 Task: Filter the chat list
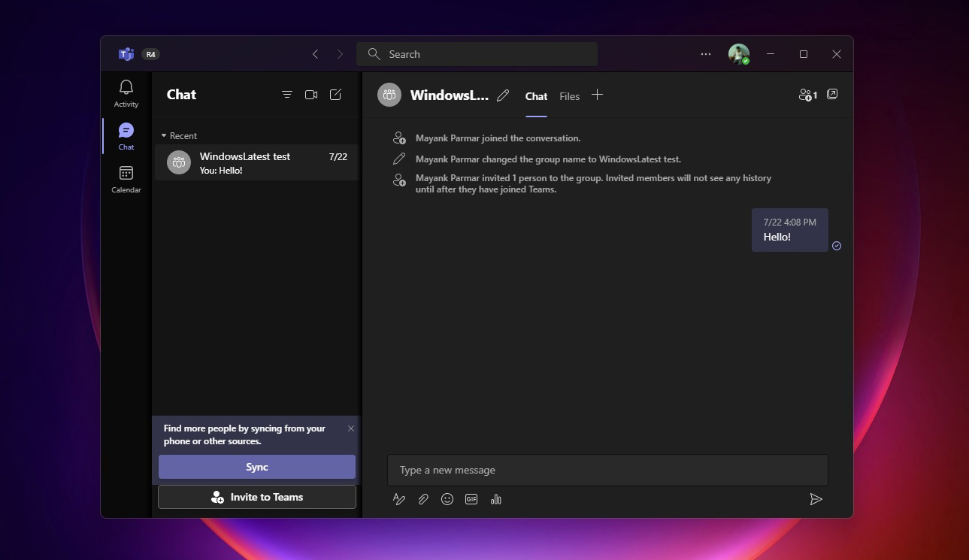(x=287, y=95)
